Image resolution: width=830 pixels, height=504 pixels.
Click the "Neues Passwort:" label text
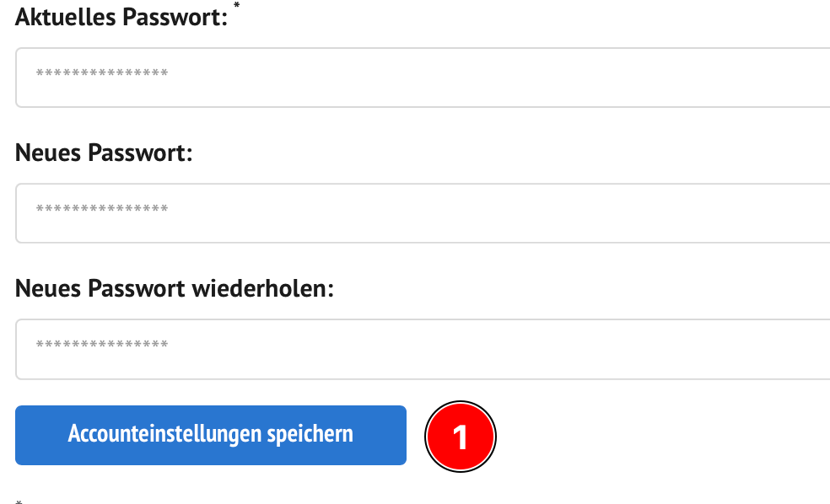(x=105, y=153)
